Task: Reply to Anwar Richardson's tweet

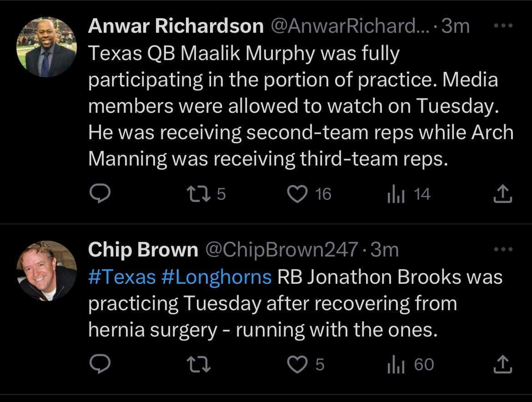Action: tap(99, 194)
